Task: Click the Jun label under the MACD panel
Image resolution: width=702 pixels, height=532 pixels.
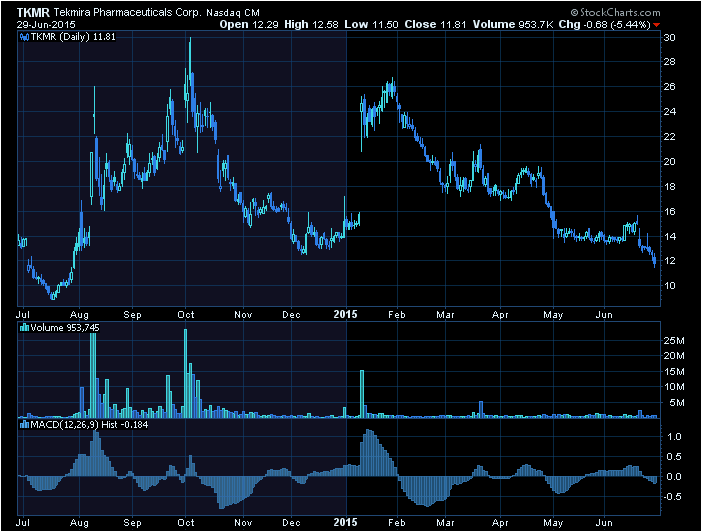Action: tap(604, 523)
